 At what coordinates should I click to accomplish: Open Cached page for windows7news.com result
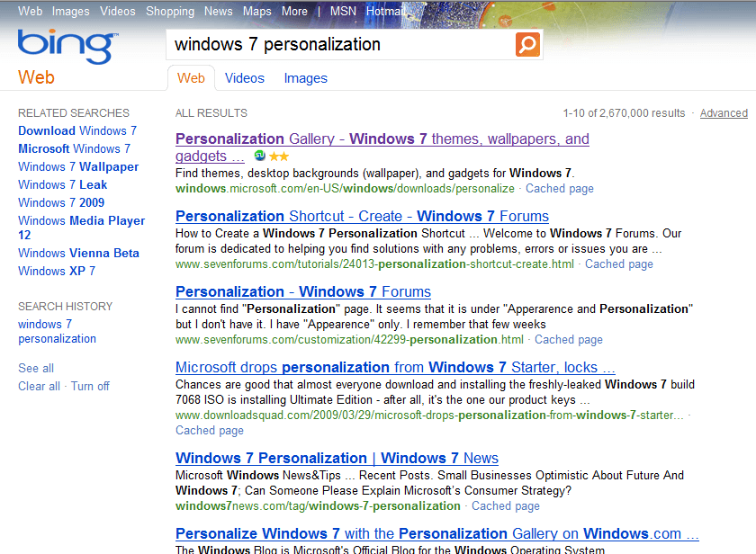[x=505, y=505]
